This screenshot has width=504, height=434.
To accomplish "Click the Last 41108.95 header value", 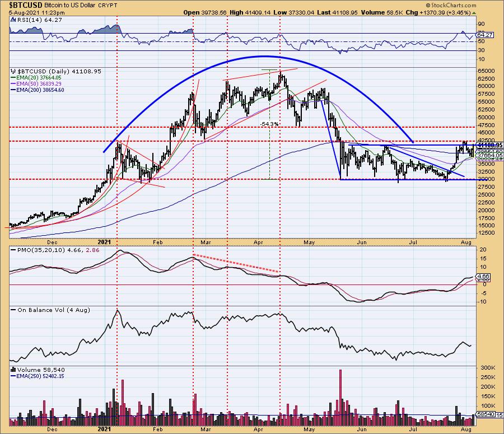I will tap(337, 12).
